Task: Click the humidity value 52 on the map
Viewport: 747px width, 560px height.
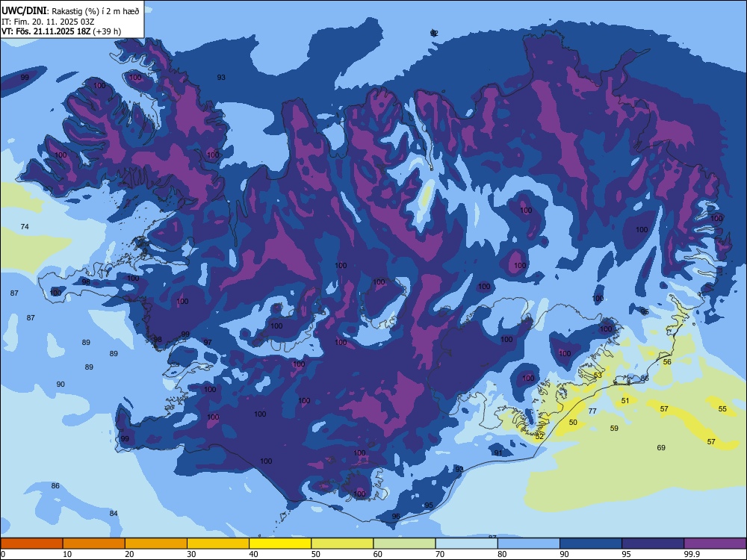Action: 539,436
